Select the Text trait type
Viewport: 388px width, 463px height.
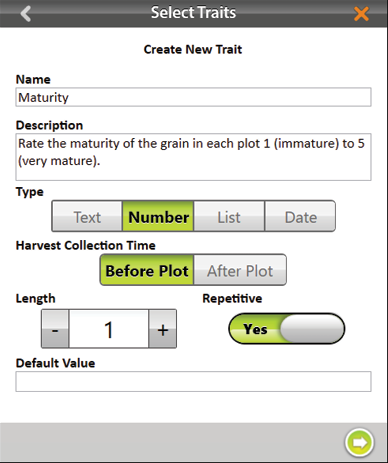click(87, 216)
